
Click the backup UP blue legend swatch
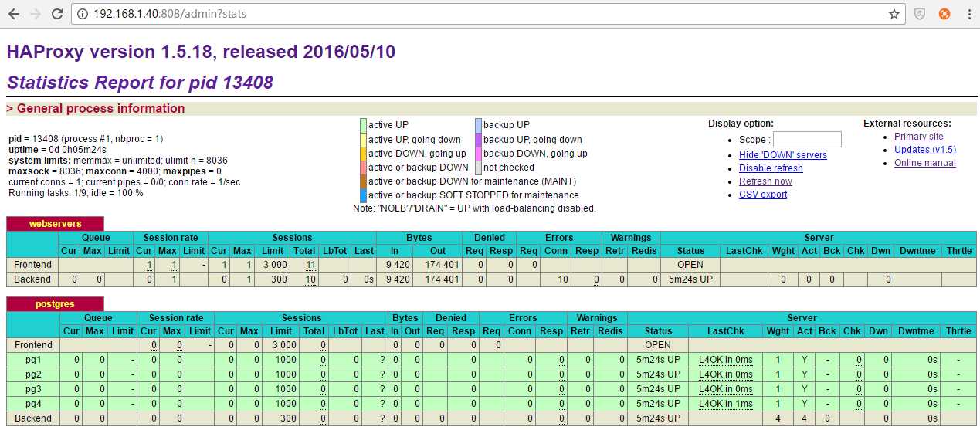[478, 125]
